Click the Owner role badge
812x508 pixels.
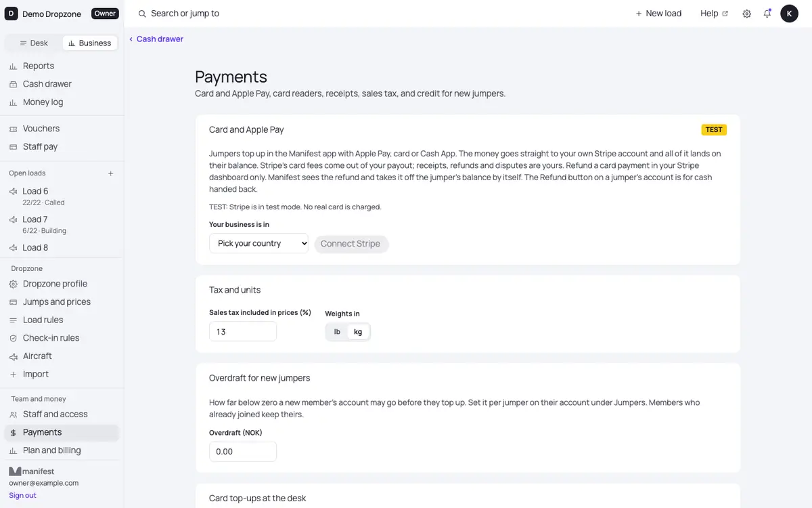(x=105, y=14)
